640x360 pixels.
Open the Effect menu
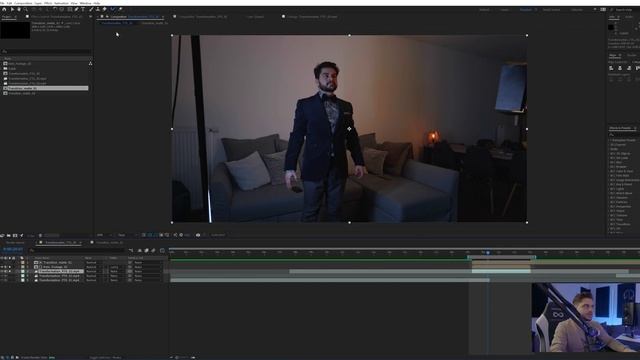[x=48, y=3]
